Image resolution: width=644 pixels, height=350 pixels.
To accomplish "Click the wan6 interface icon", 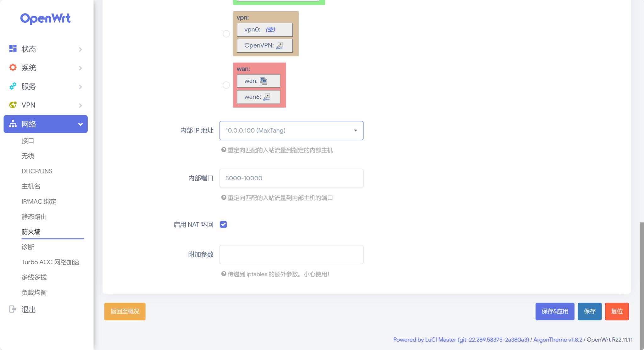I will pyautogui.click(x=267, y=97).
